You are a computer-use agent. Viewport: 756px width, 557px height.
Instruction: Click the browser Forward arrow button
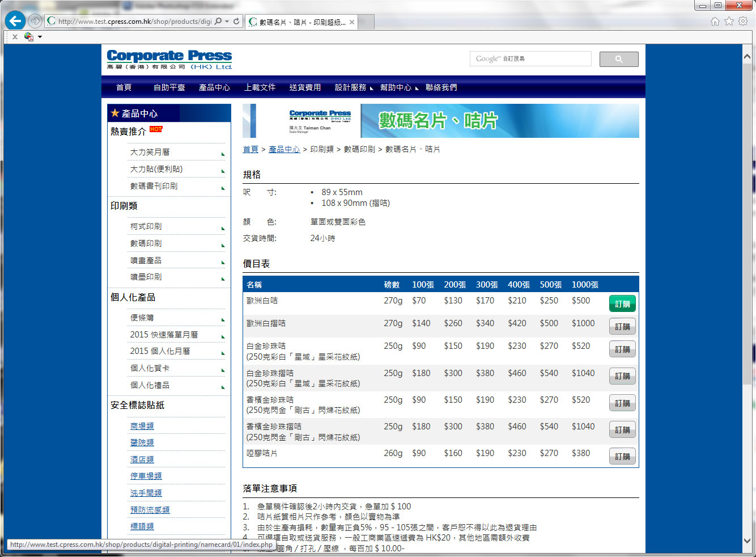35,22
